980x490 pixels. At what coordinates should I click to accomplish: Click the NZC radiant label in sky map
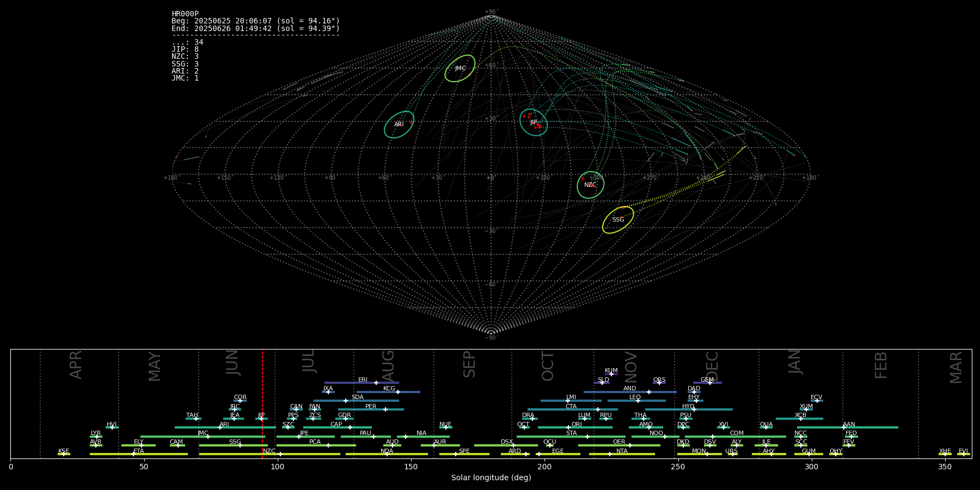[590, 185]
